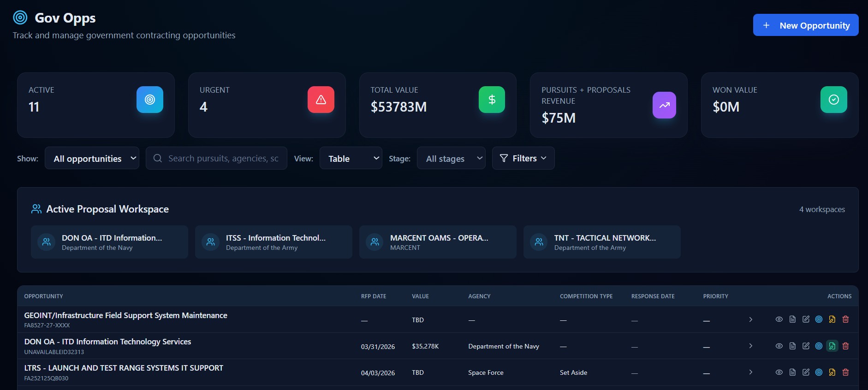Image resolution: width=868 pixels, height=390 pixels.
Task: Click the green file-attachment icon in DON OA row
Action: [832, 346]
